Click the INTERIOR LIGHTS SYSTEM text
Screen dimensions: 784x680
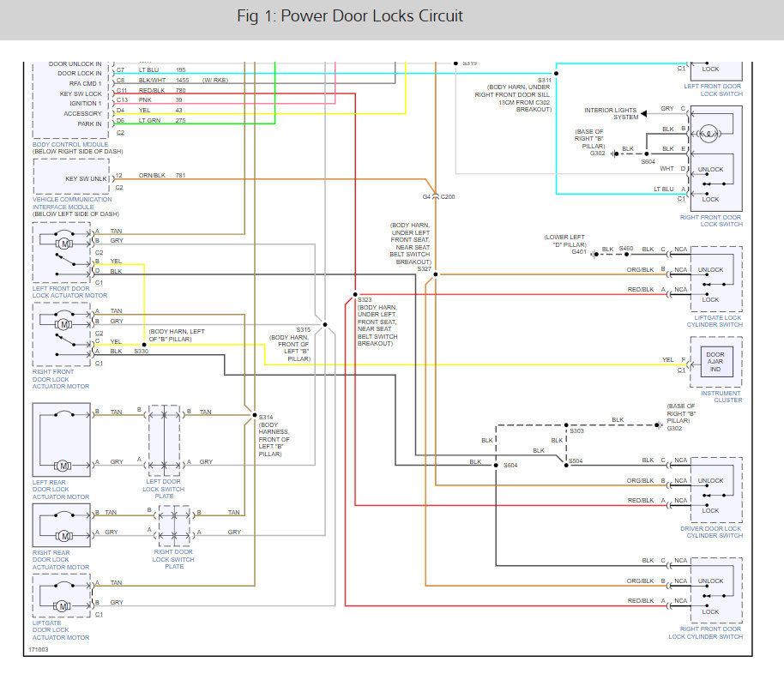coord(611,113)
